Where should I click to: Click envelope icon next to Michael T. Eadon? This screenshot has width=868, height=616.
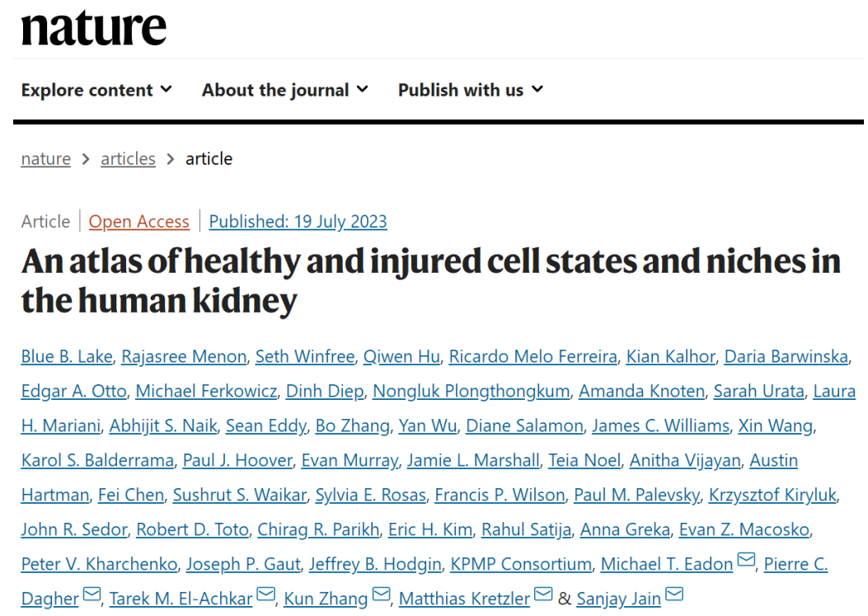(745, 562)
